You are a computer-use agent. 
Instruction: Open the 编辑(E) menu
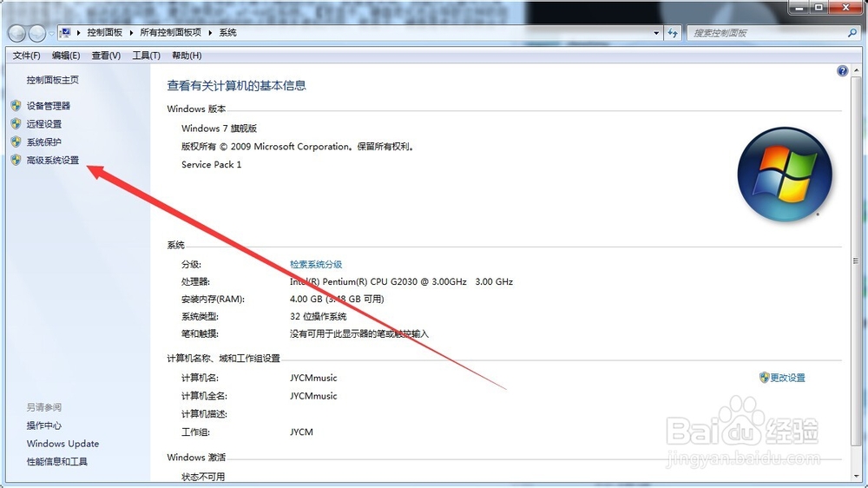coord(66,56)
